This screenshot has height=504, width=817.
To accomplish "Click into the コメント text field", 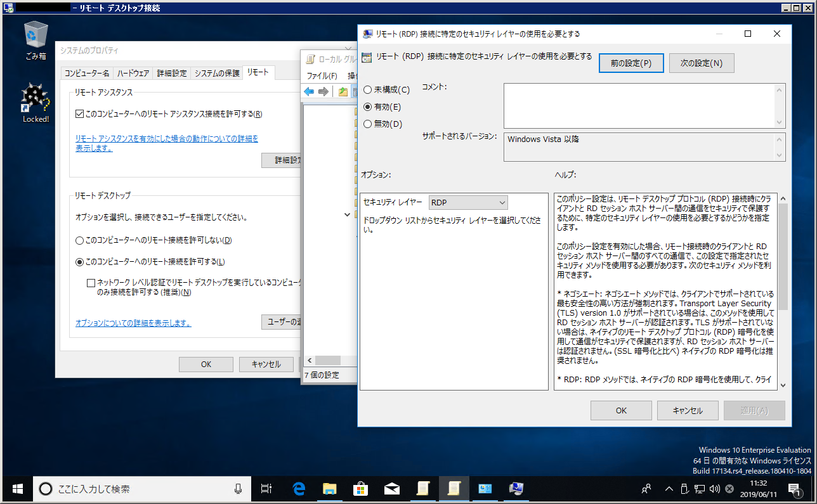I will (x=639, y=106).
